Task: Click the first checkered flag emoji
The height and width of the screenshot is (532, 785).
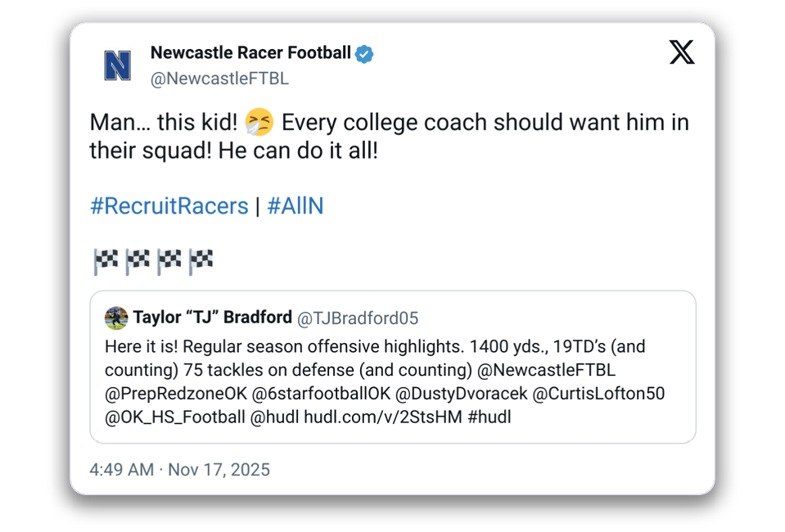Action: [x=106, y=262]
